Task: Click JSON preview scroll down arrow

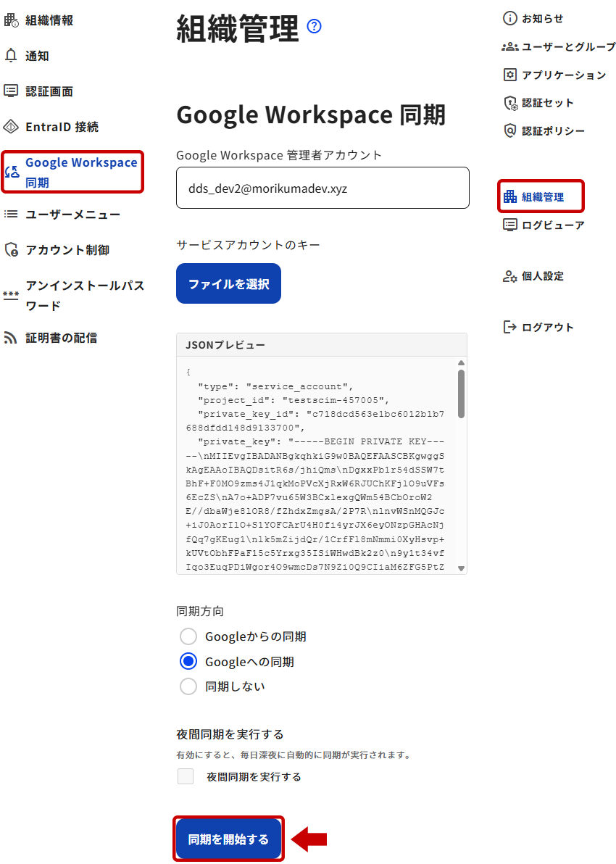Action: tap(461, 568)
